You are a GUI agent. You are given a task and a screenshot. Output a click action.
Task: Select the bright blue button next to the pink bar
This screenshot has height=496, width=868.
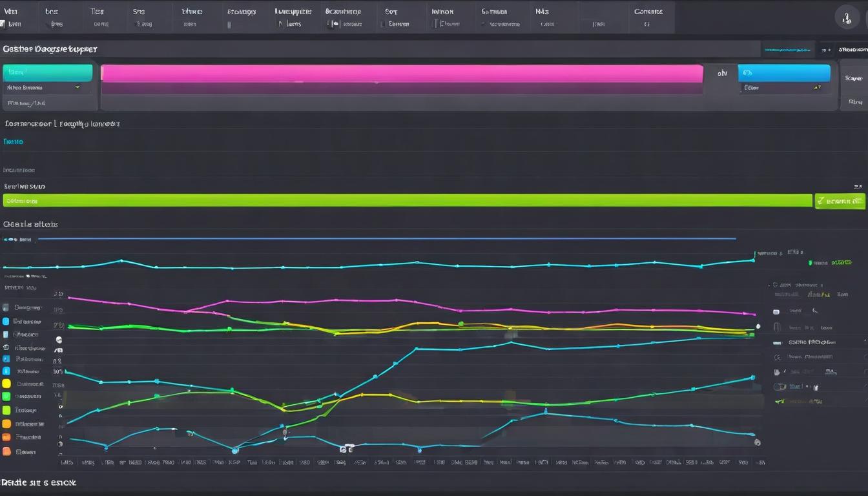tap(784, 73)
